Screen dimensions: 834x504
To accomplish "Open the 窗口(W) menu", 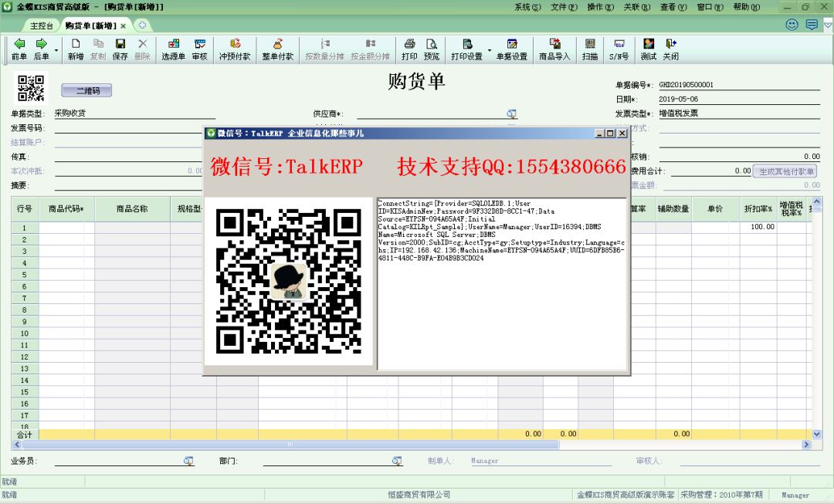I will (710, 7).
